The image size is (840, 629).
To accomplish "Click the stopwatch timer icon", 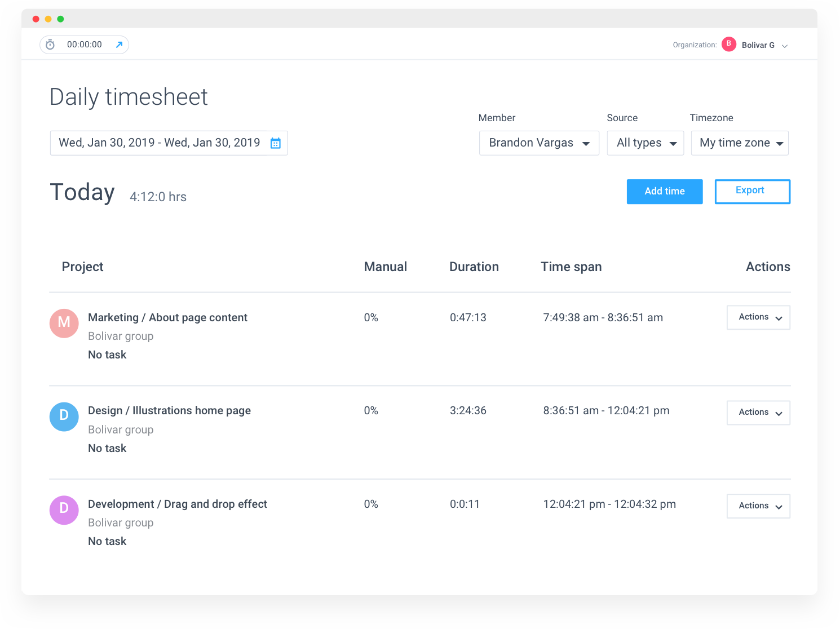I will click(x=50, y=45).
